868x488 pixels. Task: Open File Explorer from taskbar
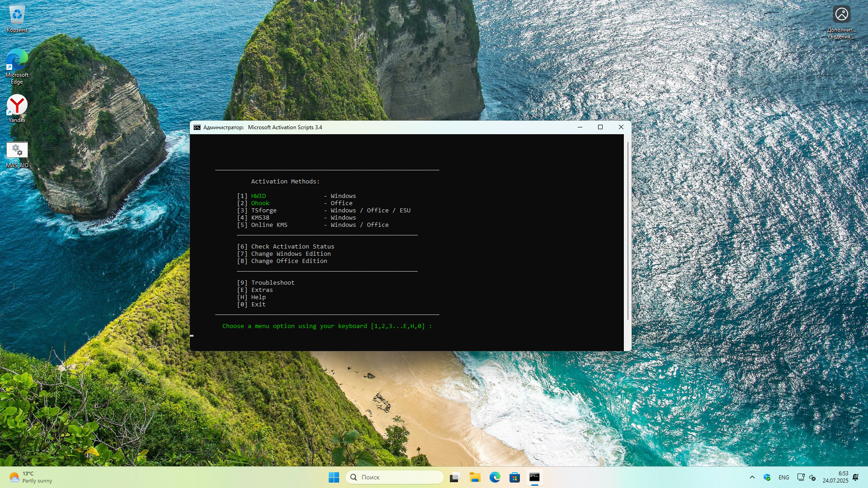(x=475, y=477)
